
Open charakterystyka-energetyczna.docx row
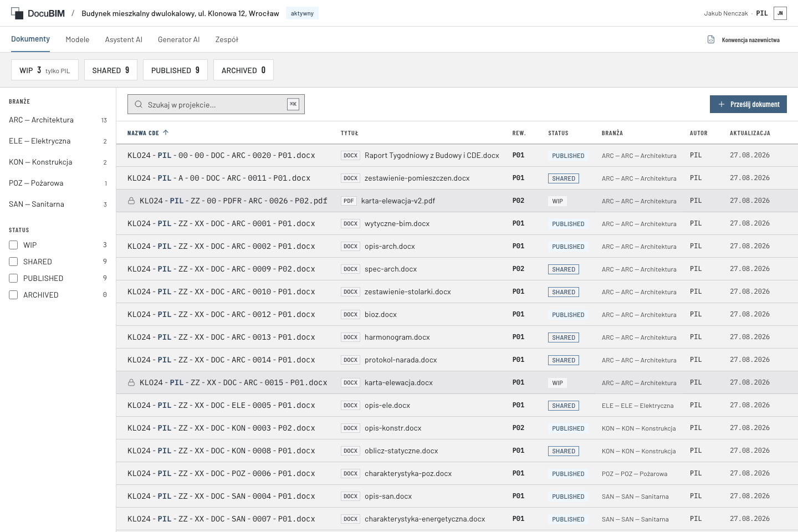[457, 519]
